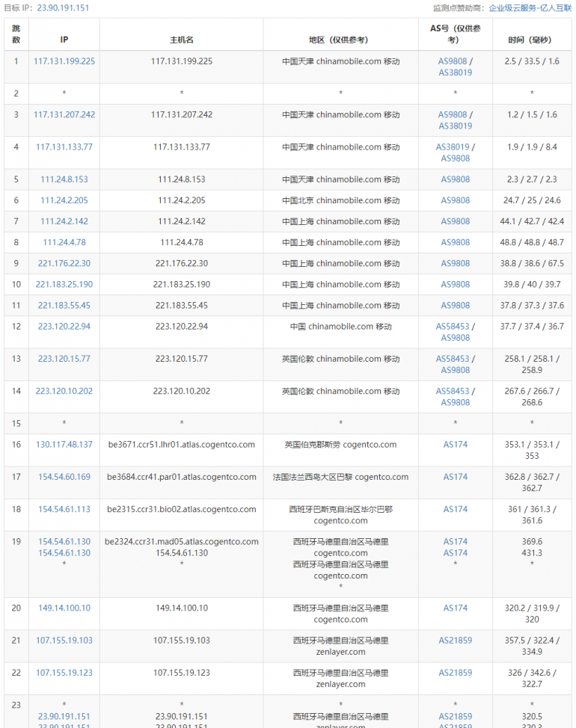Click AS9808 link in hop 14 row
576x728 pixels.
pos(456,403)
